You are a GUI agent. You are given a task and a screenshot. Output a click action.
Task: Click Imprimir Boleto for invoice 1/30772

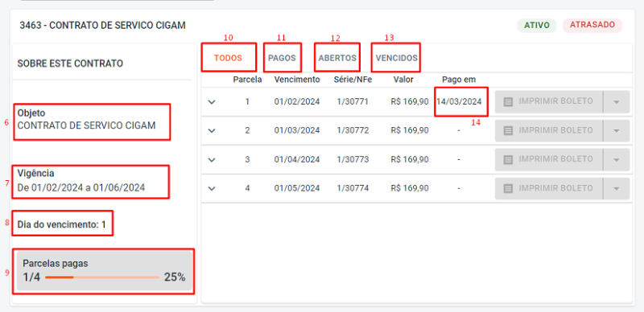[549, 130]
